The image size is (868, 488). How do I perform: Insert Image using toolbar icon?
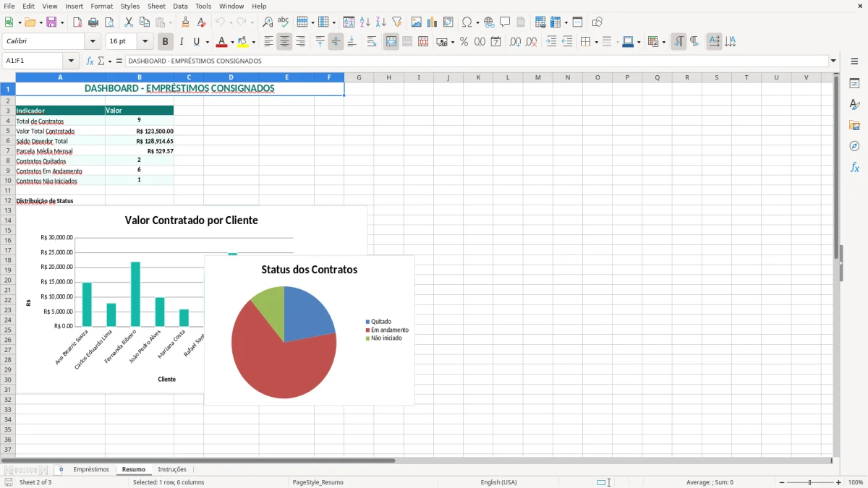point(417,22)
